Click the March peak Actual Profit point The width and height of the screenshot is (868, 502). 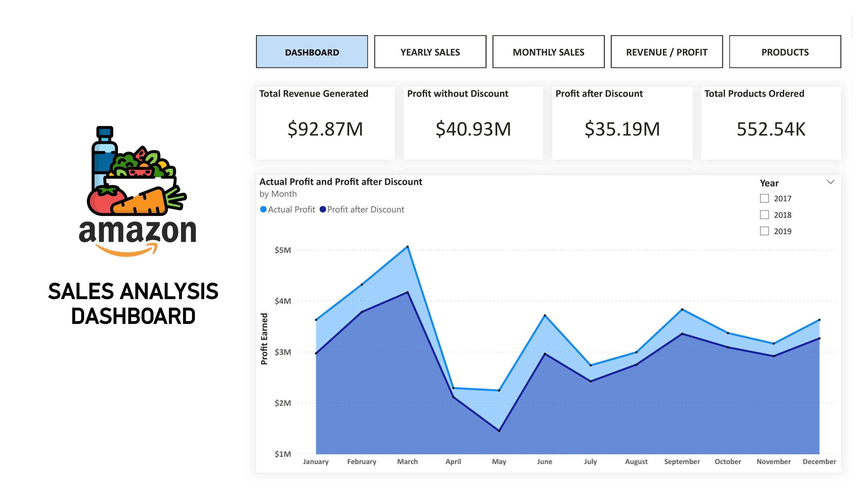point(407,247)
